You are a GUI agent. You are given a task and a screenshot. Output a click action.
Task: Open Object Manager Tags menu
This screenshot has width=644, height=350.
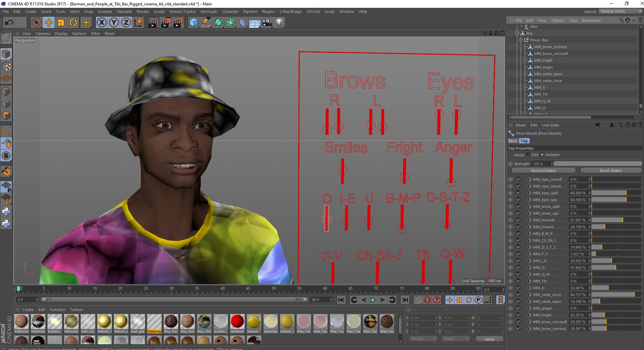(x=573, y=20)
